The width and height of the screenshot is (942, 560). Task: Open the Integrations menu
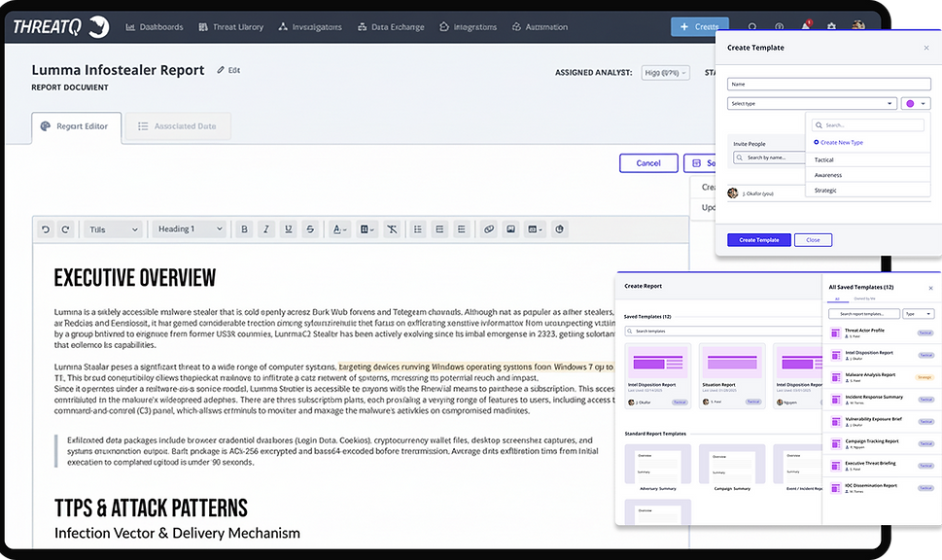pyautogui.click(x=468, y=27)
